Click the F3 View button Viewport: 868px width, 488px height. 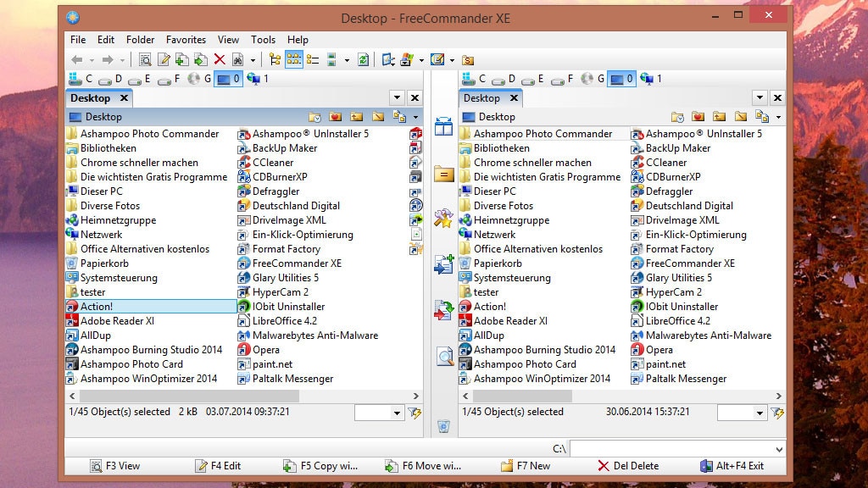pyautogui.click(x=114, y=466)
